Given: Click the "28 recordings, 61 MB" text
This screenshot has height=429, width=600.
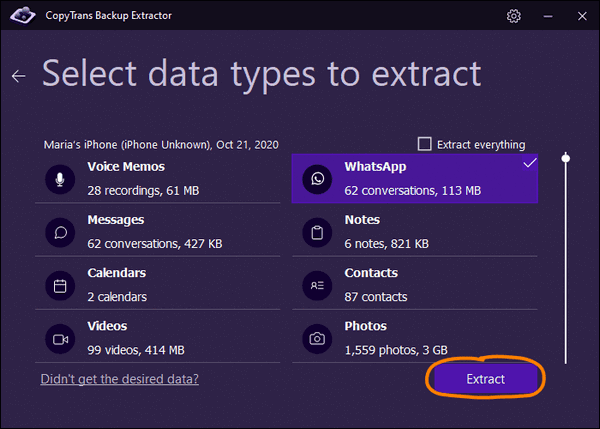Looking at the screenshot, I should (x=143, y=191).
